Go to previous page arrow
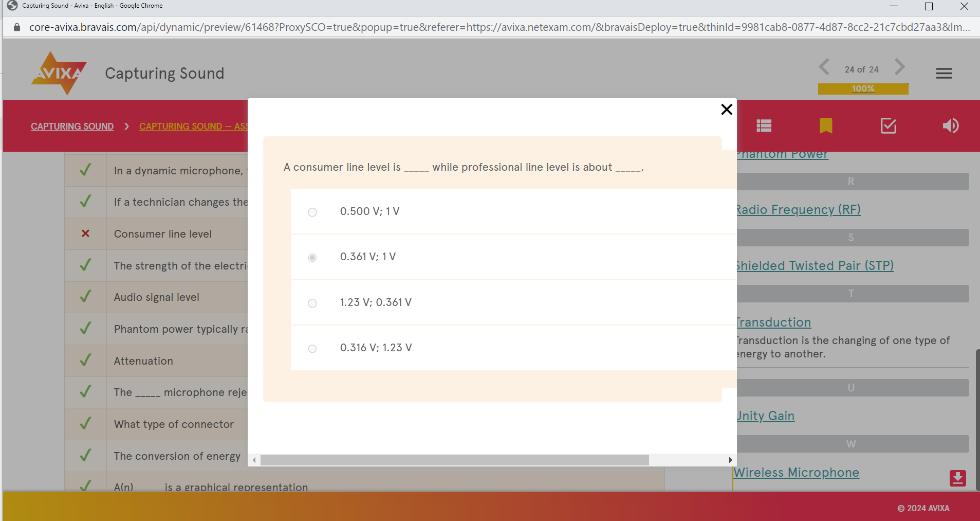Screen dimensions: 980x521 tap(824, 67)
